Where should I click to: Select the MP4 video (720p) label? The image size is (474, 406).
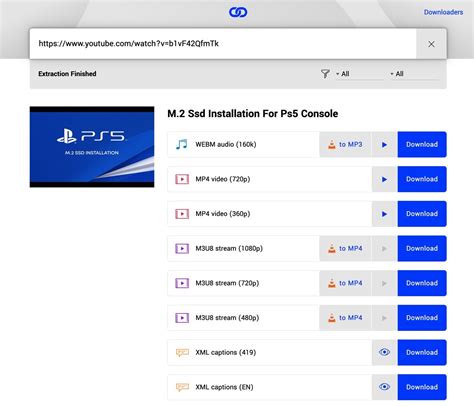tap(223, 179)
